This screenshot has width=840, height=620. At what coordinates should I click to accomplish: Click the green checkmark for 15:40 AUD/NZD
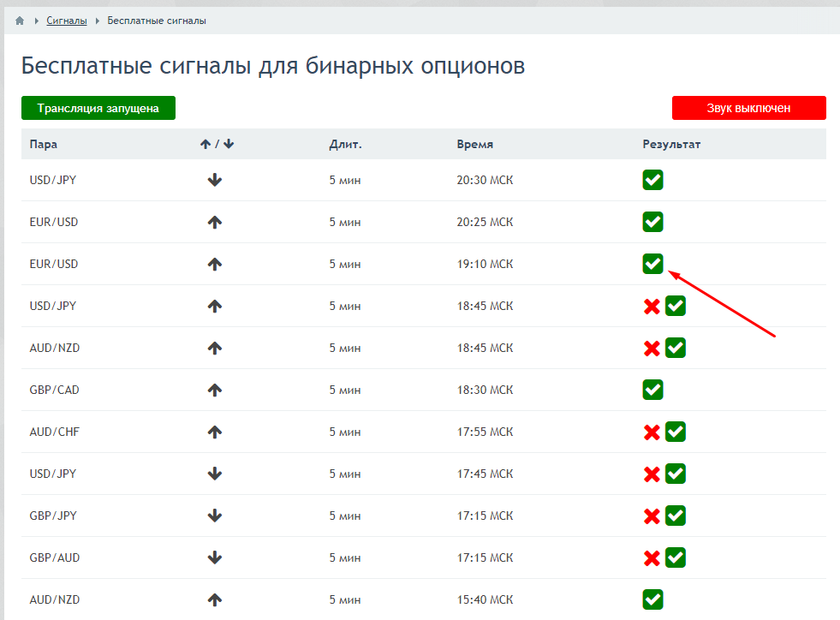tap(652, 599)
